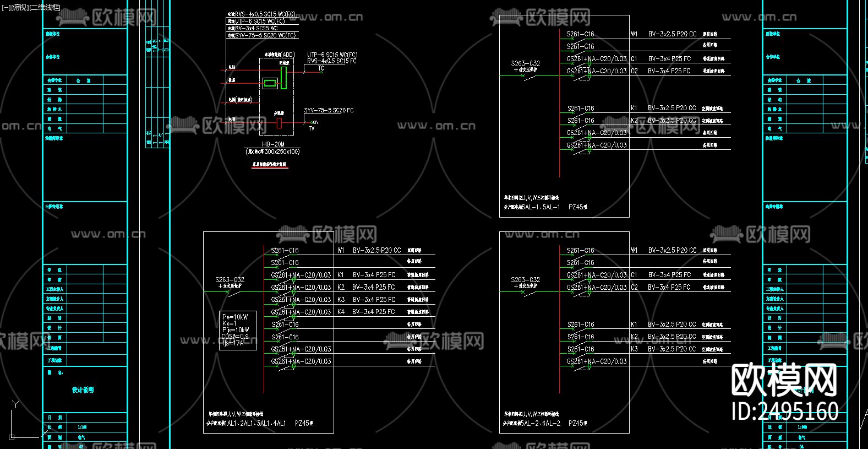Select RVS-4x0.5 SC15 WC(FC) top line text

coord(261,14)
